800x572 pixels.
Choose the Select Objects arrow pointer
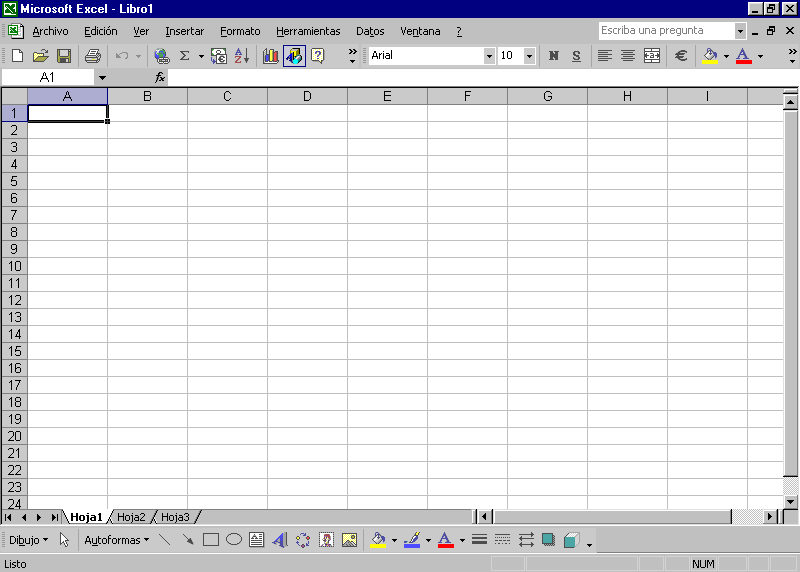64,540
